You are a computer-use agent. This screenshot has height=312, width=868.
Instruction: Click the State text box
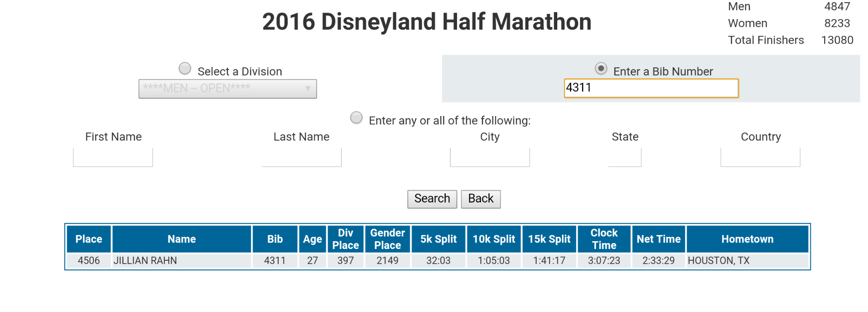tap(625, 157)
